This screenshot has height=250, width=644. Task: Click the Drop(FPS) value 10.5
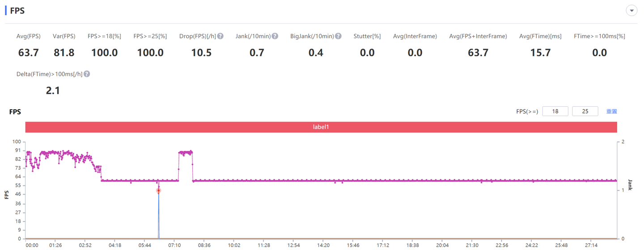click(201, 53)
